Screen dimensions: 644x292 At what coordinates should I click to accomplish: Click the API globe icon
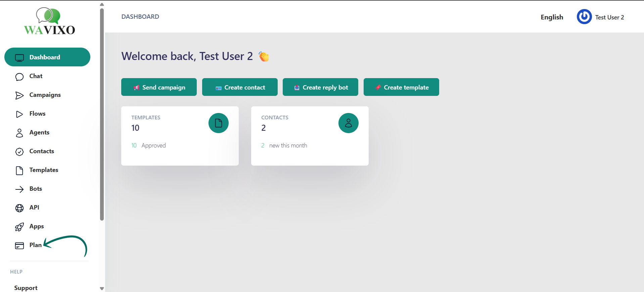[19, 208]
